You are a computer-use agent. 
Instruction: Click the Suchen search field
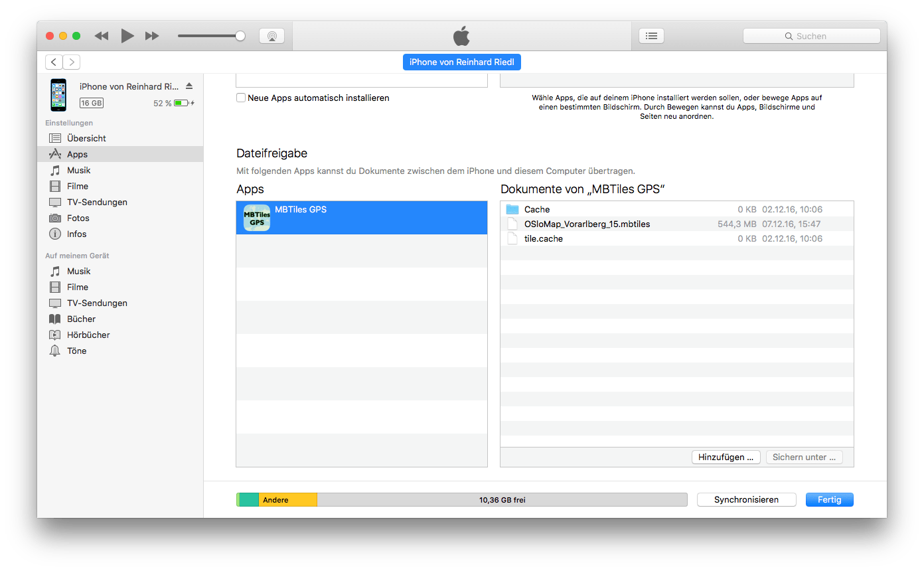[x=811, y=36]
